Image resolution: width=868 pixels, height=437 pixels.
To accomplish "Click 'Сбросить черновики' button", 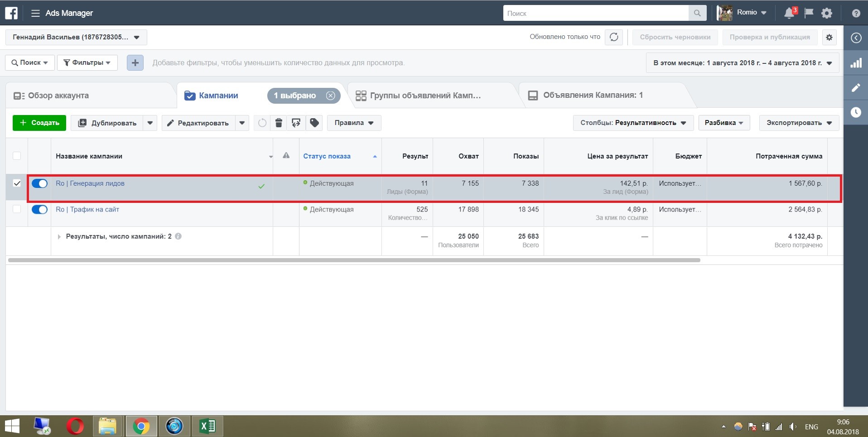I will pos(675,37).
